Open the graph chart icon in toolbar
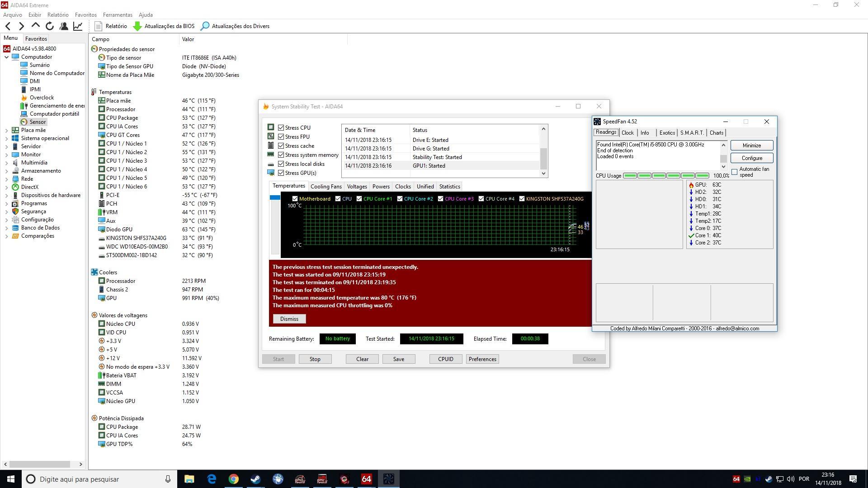The width and height of the screenshot is (868, 488). pos(78,26)
